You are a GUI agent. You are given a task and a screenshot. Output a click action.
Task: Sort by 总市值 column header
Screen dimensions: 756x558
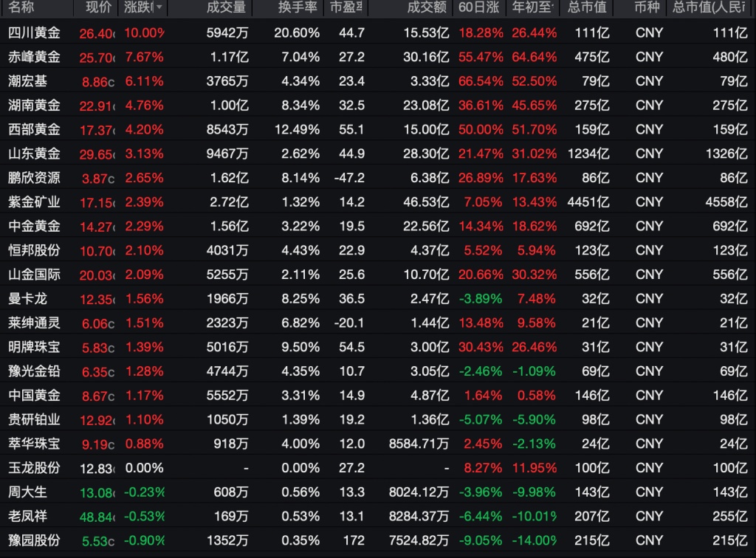(587, 7)
